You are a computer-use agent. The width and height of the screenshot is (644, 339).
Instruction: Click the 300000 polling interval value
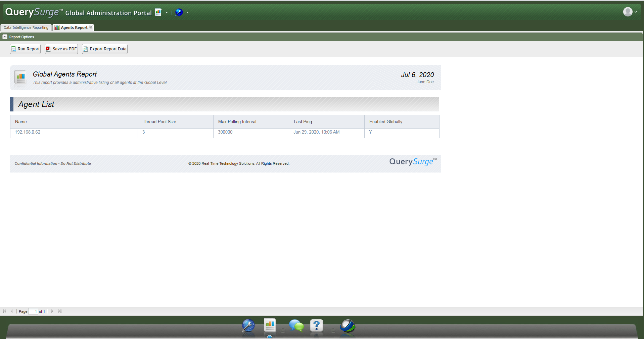225,132
